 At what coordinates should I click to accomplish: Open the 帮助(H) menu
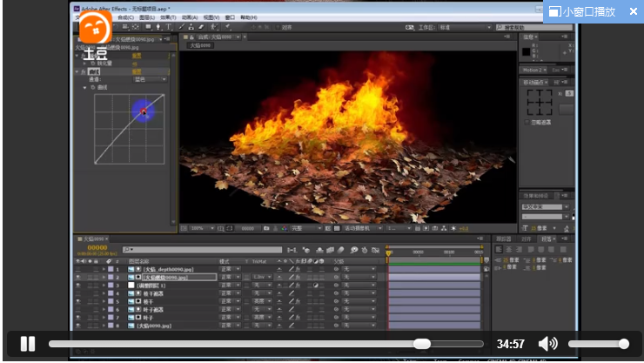pyautogui.click(x=249, y=17)
